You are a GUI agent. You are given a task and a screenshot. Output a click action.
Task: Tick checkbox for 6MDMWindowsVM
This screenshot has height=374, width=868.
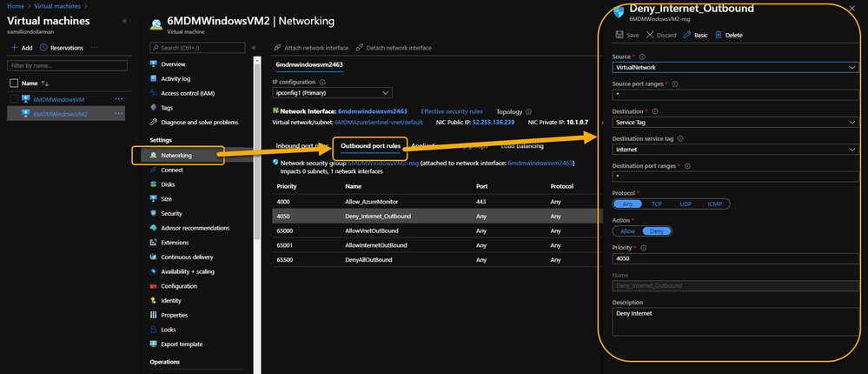(14, 99)
